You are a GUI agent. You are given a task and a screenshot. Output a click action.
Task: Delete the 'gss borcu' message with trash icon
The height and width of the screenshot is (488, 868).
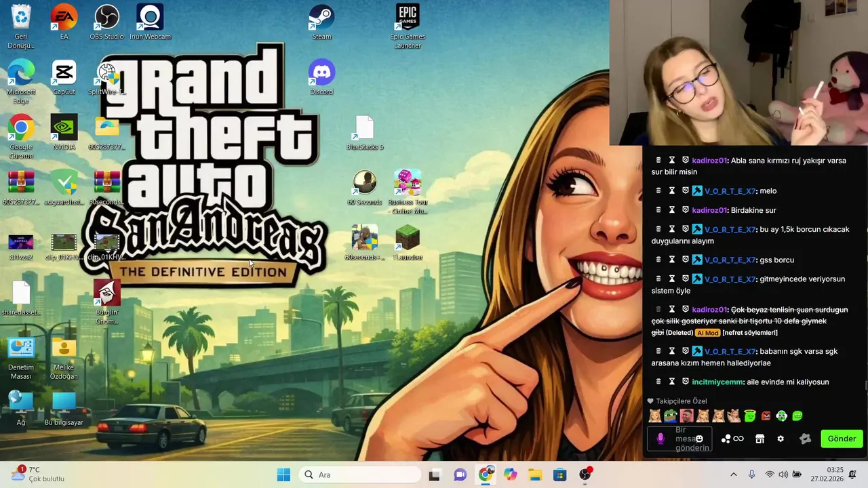(658, 260)
